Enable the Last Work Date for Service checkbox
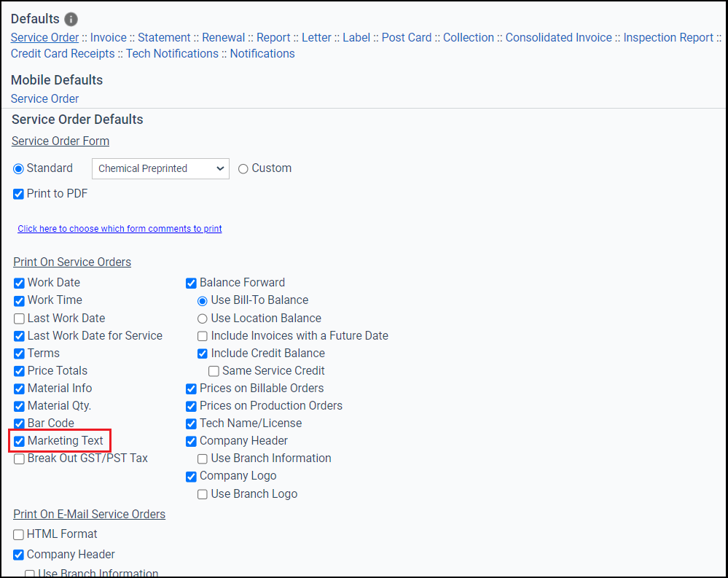This screenshot has width=728, height=578. click(x=19, y=336)
